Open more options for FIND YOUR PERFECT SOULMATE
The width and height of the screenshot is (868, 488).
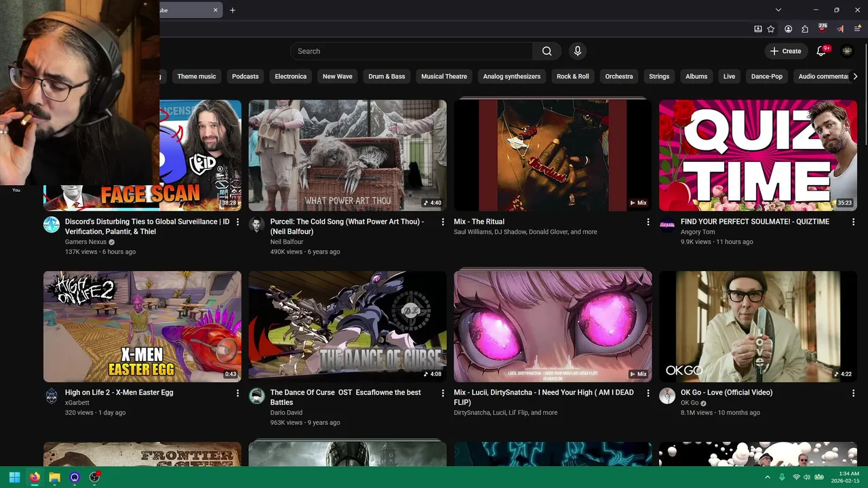click(x=853, y=222)
